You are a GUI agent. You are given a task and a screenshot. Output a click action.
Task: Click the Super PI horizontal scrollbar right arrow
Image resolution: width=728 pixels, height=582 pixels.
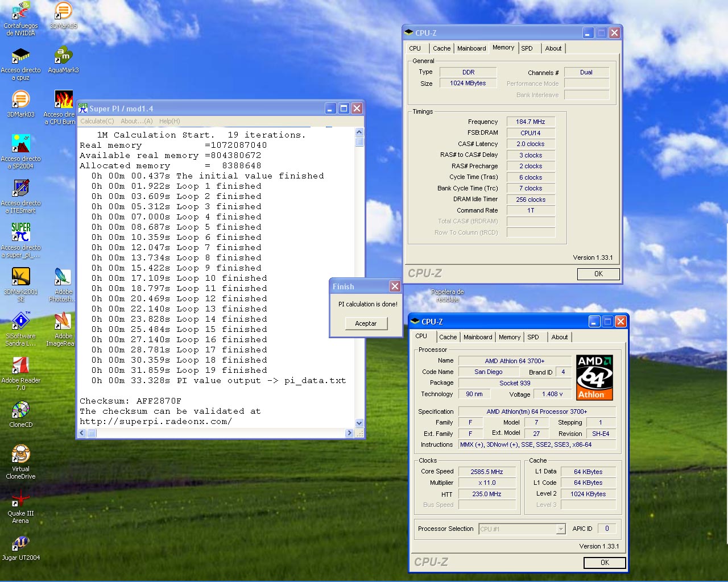[349, 433]
